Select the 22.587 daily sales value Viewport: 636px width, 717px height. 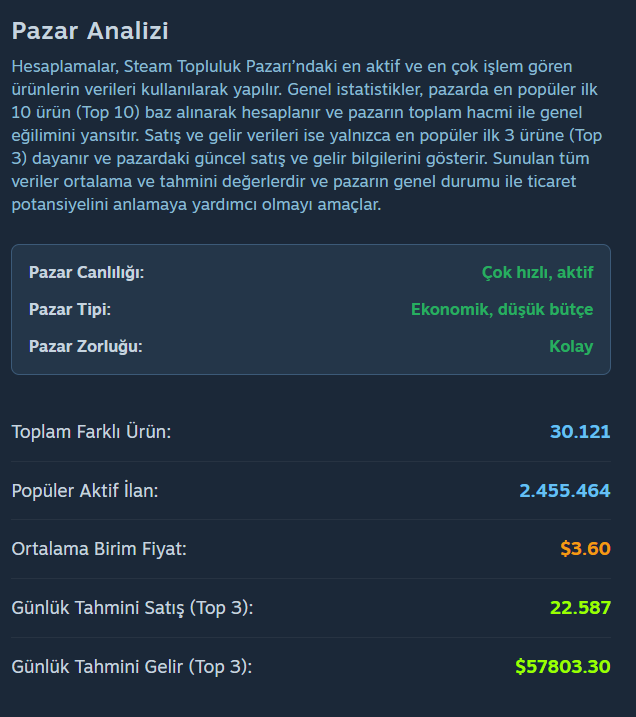tap(580, 608)
